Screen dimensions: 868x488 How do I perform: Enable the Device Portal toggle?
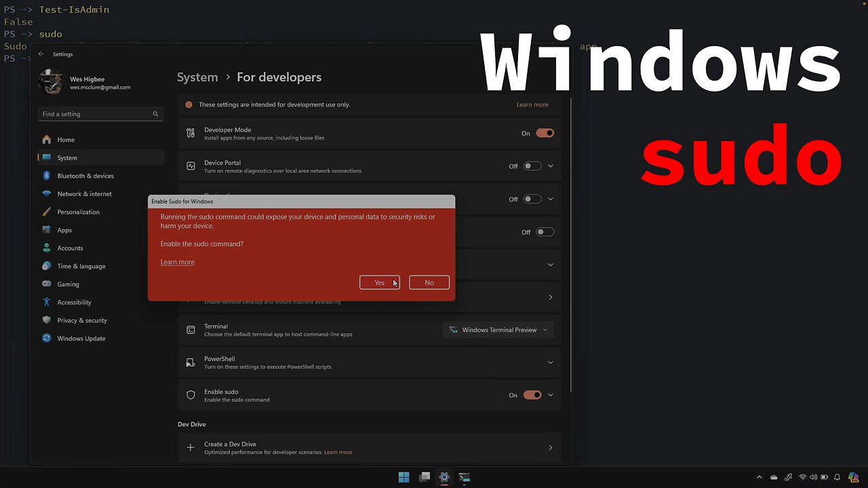coord(532,166)
